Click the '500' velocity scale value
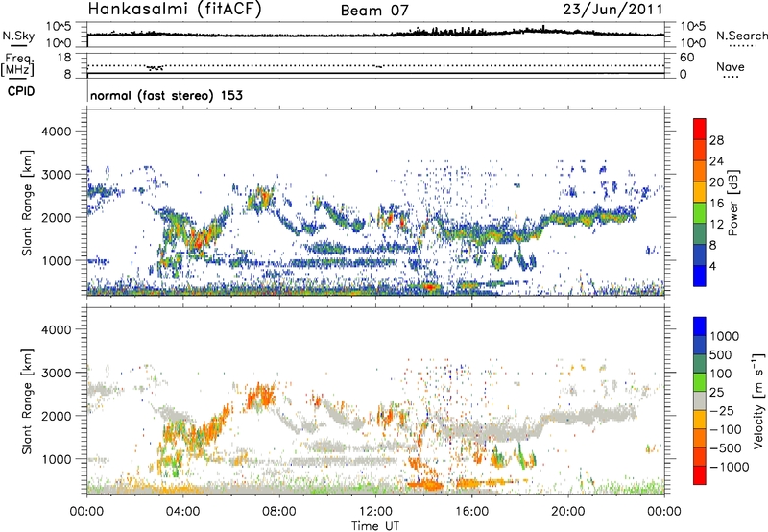Screen dimensions: 768x532 pos(721,354)
